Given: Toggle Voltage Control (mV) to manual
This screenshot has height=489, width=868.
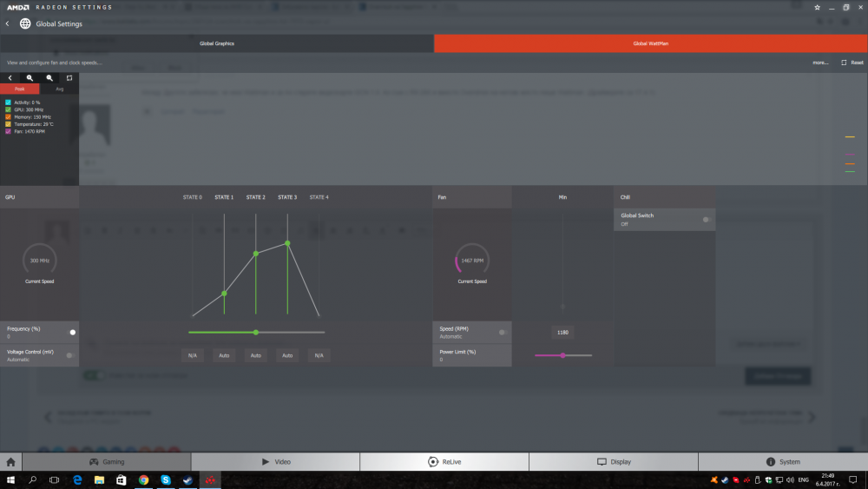Looking at the screenshot, I should pos(69,355).
